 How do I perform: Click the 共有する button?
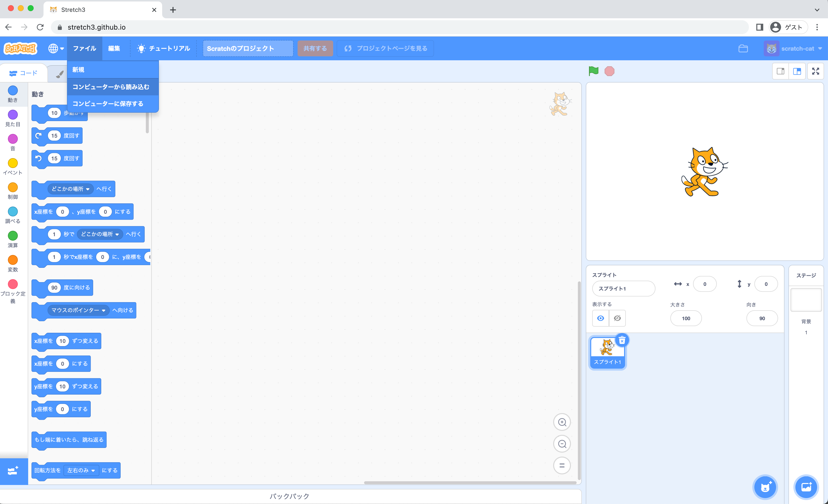click(x=315, y=48)
